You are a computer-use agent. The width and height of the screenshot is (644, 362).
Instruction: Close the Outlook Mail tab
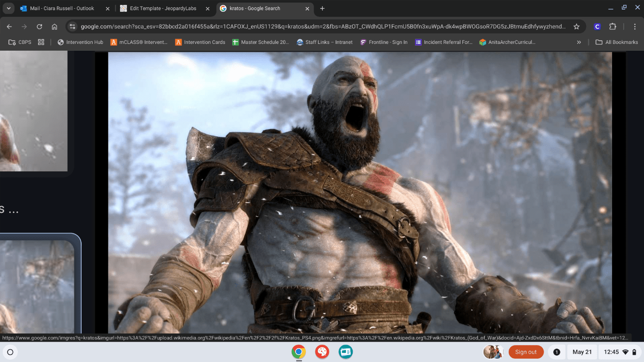[x=107, y=8]
